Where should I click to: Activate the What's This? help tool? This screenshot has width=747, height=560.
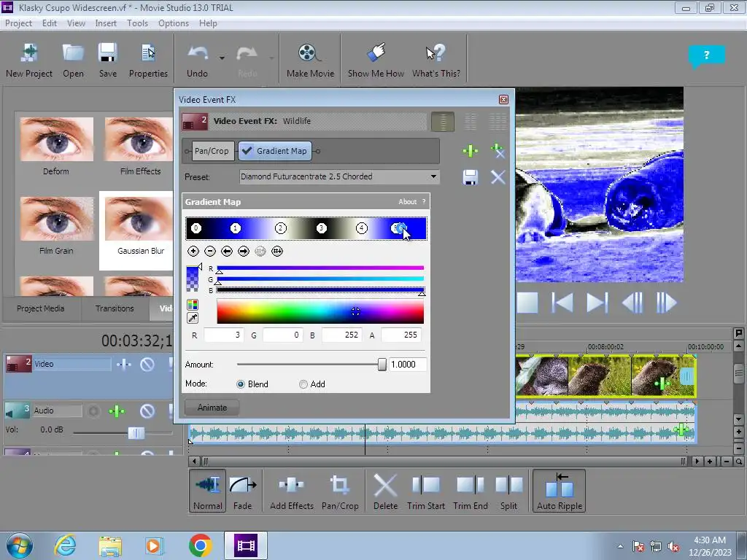click(x=436, y=61)
